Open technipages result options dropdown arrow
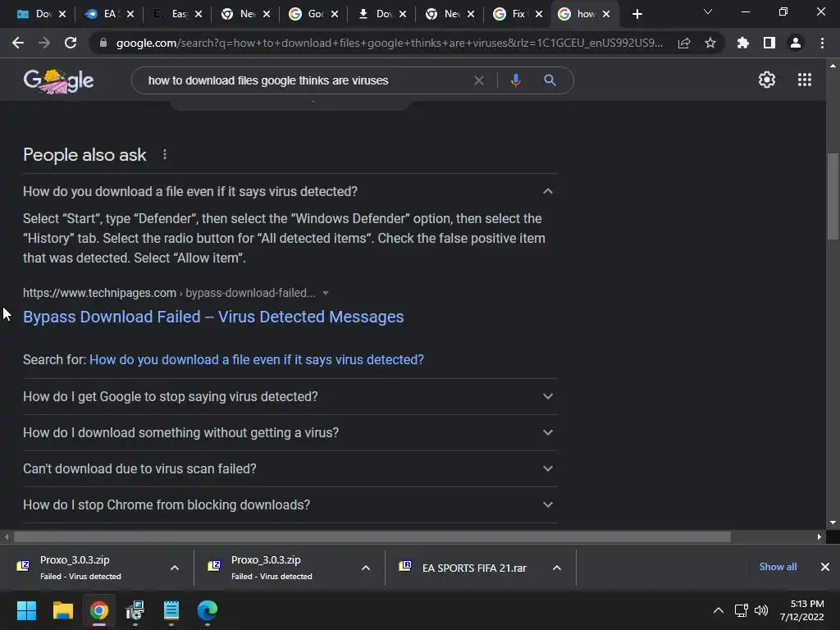Image resolution: width=840 pixels, height=630 pixels. coord(325,293)
